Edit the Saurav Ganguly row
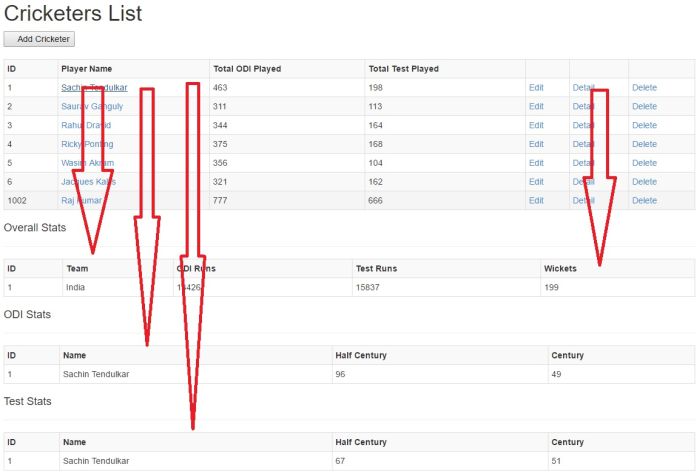This screenshot has height=476, width=700. [536, 106]
